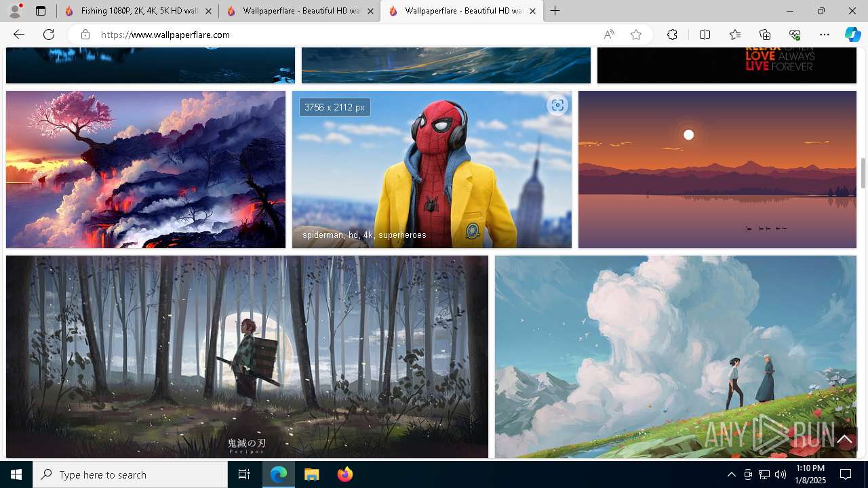Viewport: 868px width, 488px height.
Task: Open the cherry blossom lava wallpaper
Action: 146,169
